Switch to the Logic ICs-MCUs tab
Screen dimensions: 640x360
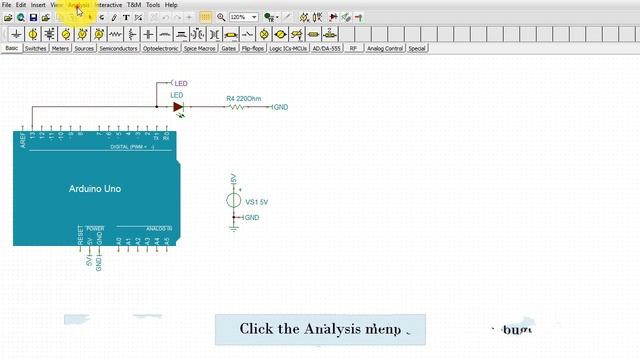click(x=288, y=48)
